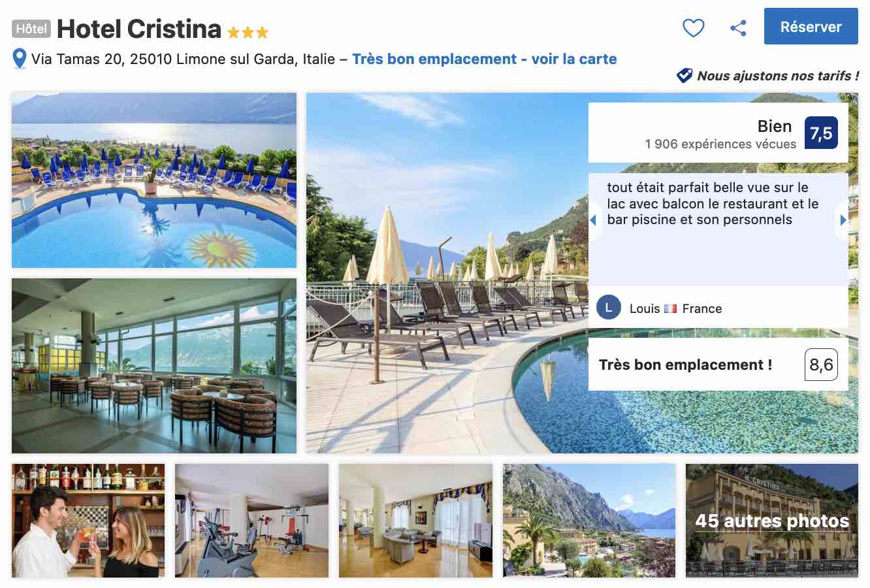
Task: Click 'Nous ajustons nos tarifs' text
Action: click(778, 76)
